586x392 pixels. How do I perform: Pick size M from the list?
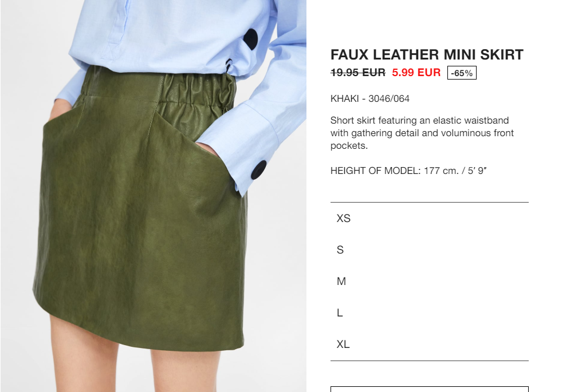tap(430, 281)
